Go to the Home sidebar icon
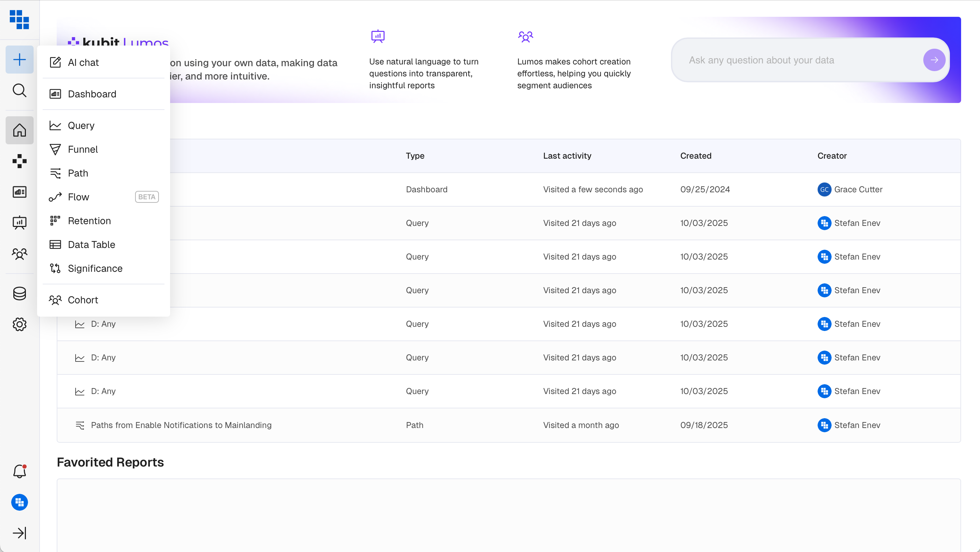 (x=19, y=130)
